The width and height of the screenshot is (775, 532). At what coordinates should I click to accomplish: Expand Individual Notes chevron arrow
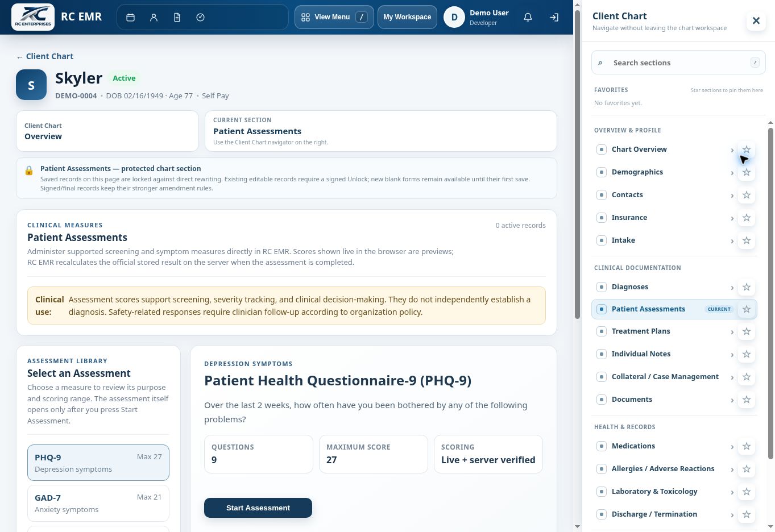click(x=732, y=355)
